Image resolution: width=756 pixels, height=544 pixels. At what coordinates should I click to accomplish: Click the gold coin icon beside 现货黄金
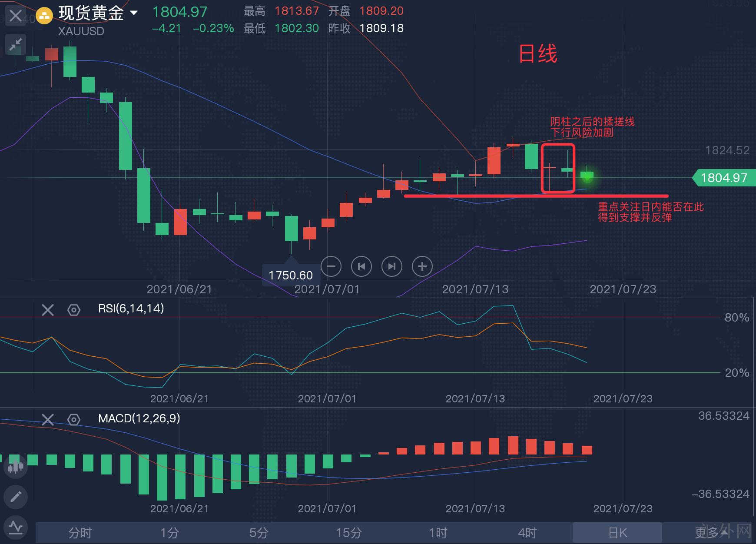click(x=44, y=16)
